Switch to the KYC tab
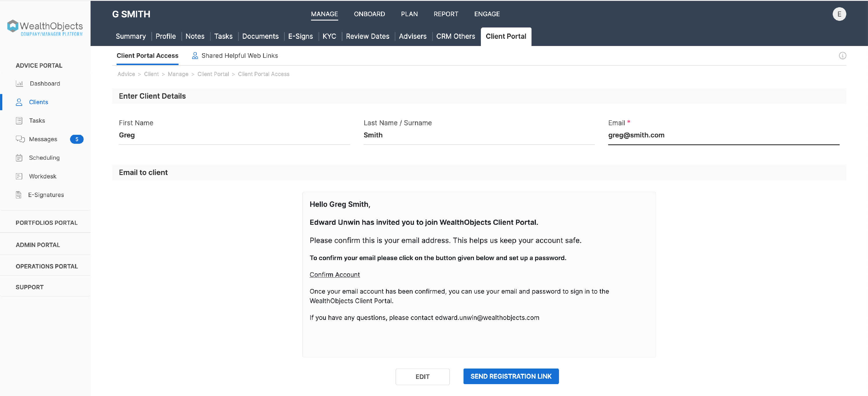 (x=329, y=36)
